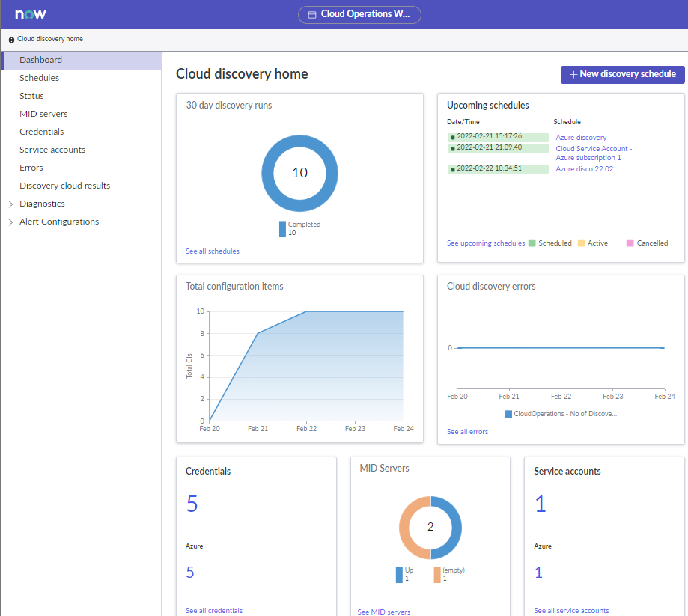Expand the Alert Configurations chevron
Viewport: 688px width, 616px height.
click(x=10, y=222)
